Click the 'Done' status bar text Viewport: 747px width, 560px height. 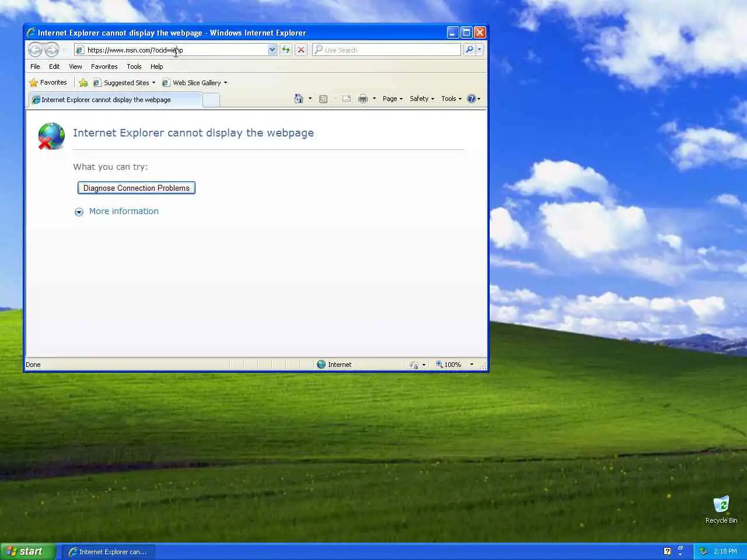coord(33,365)
